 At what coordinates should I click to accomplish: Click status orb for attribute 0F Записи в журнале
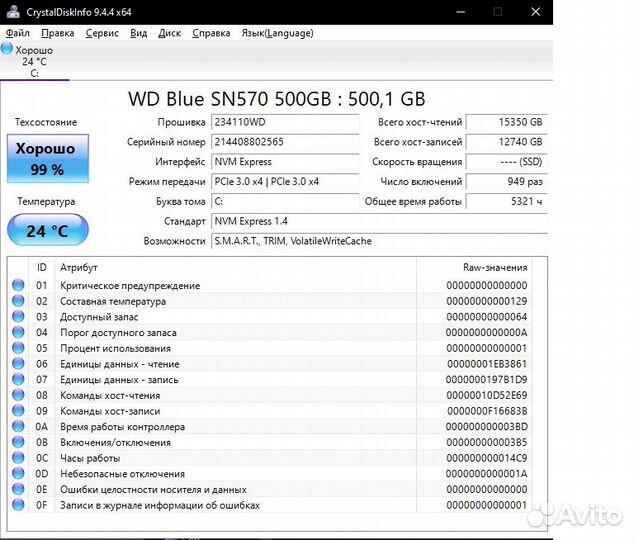[18, 505]
